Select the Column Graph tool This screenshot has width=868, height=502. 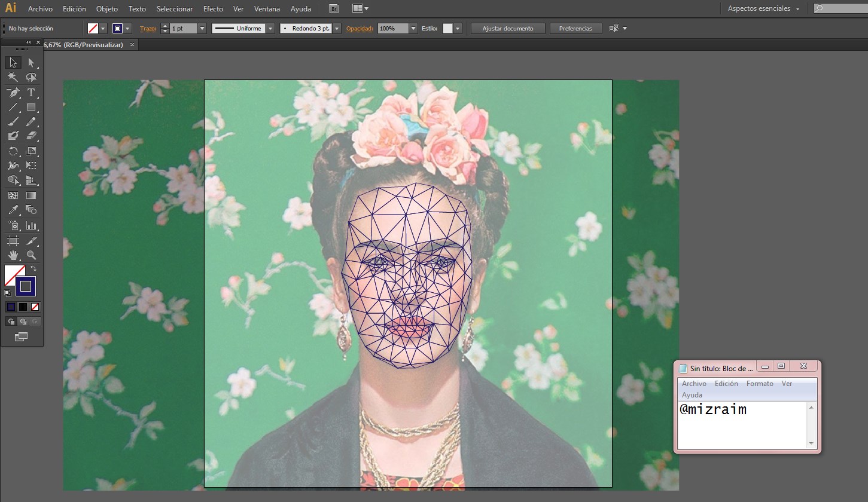[31, 226]
